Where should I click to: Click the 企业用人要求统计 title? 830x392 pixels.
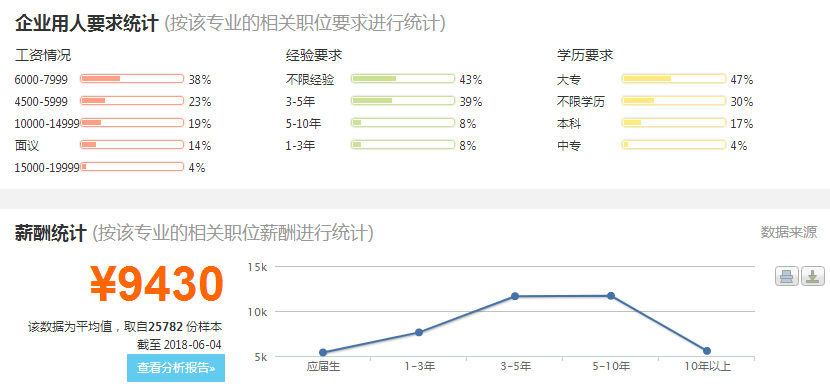pos(87,23)
